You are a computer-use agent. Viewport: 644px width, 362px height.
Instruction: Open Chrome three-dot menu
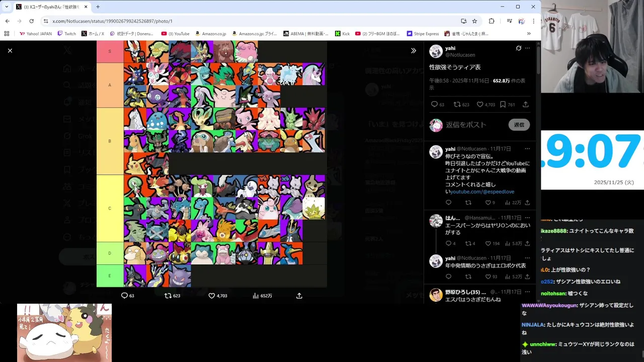tap(533, 21)
